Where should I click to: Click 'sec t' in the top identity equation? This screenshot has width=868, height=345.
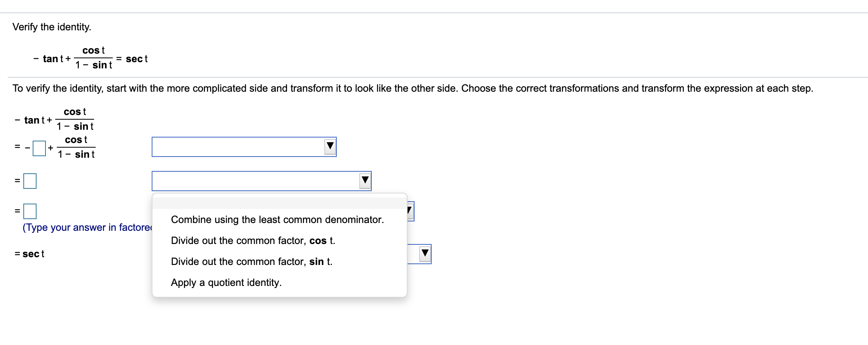click(136, 59)
